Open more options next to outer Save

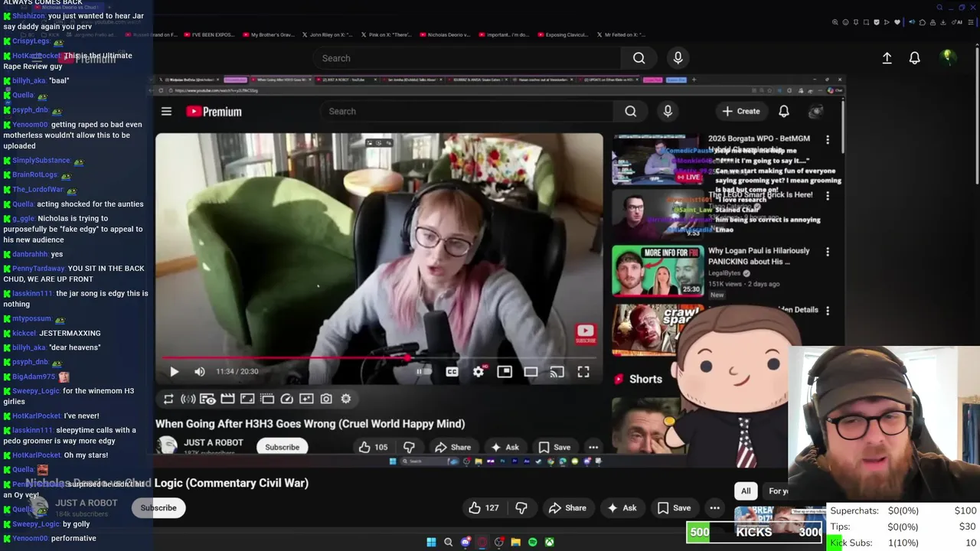714,507
